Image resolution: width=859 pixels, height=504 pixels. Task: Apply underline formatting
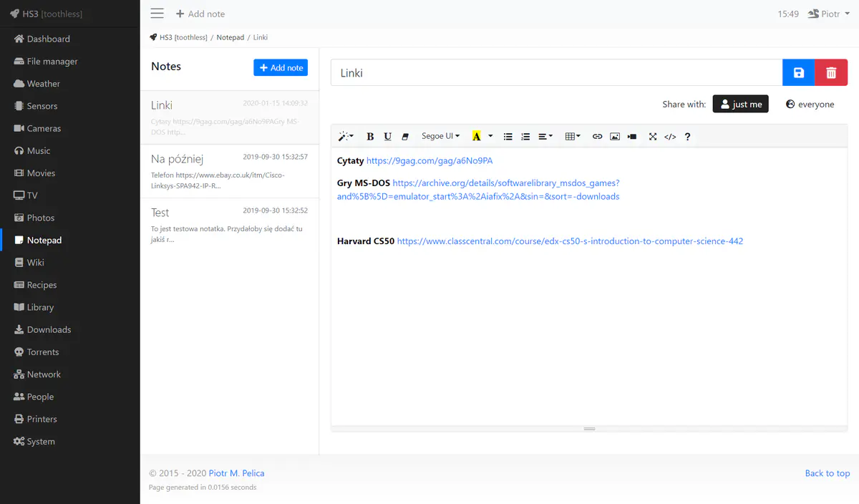(387, 136)
